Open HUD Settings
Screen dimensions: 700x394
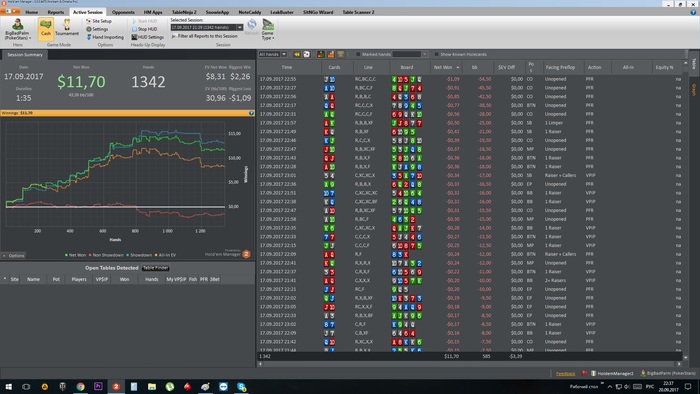coord(147,37)
